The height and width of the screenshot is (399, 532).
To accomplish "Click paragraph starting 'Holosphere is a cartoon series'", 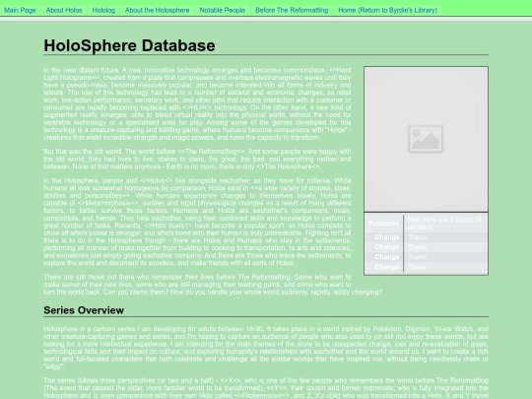I will (266, 348).
